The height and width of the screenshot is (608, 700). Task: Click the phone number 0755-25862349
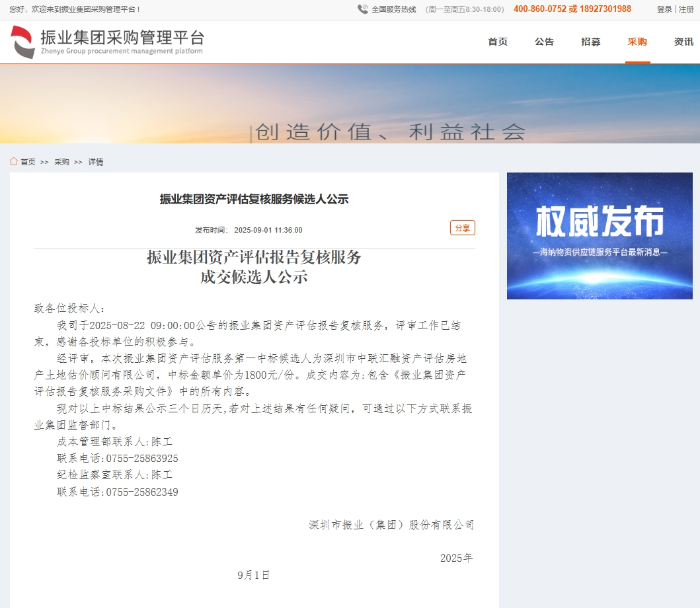[x=142, y=492]
